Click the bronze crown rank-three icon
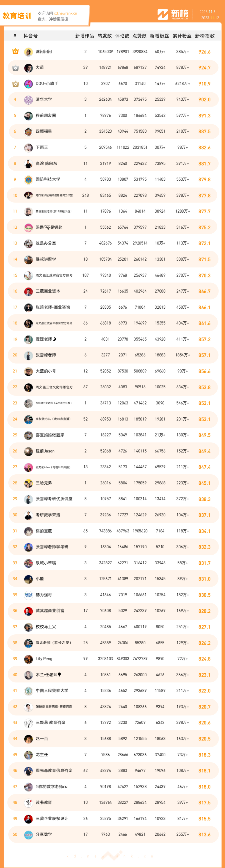The height and width of the screenshot is (868, 225). tap(15, 84)
